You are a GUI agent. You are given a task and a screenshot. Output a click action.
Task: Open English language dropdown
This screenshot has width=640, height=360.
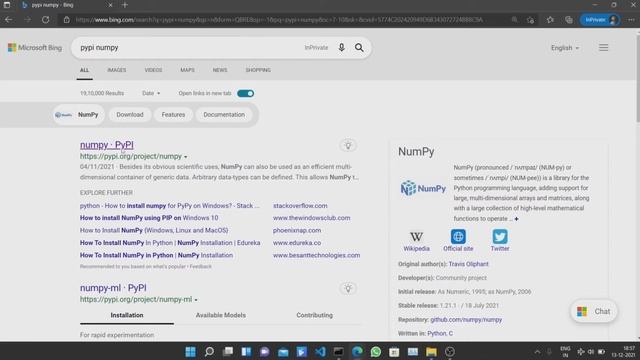[x=565, y=48]
